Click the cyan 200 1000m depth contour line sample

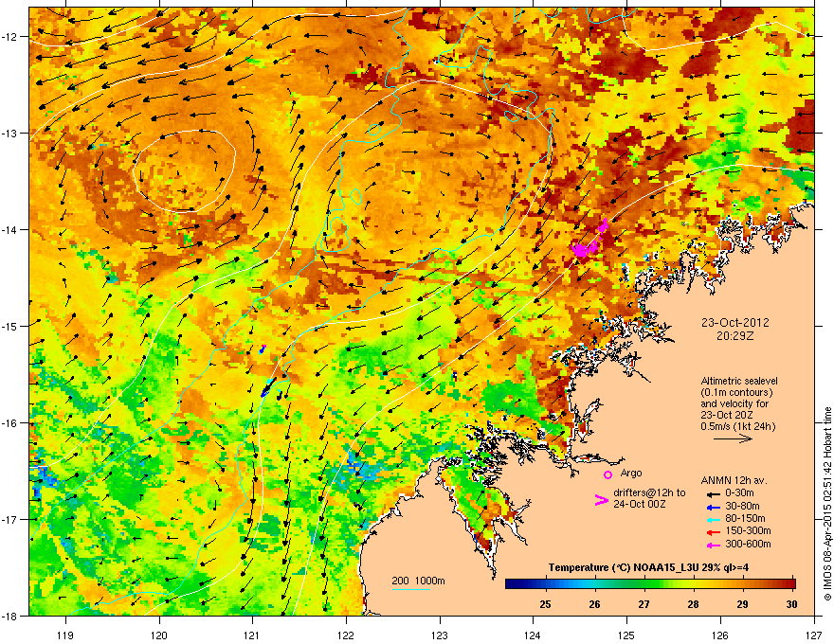point(410,589)
